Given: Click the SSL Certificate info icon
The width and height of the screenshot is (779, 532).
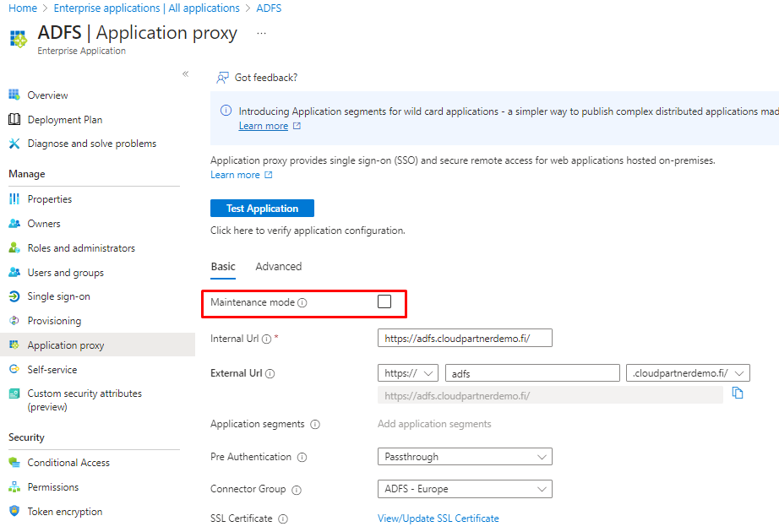Looking at the screenshot, I should 283,519.
